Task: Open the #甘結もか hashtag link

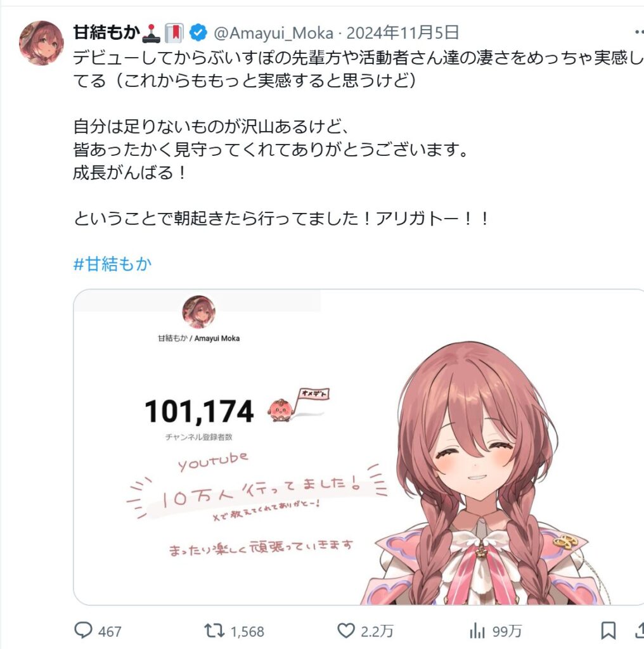Action: coord(113,264)
